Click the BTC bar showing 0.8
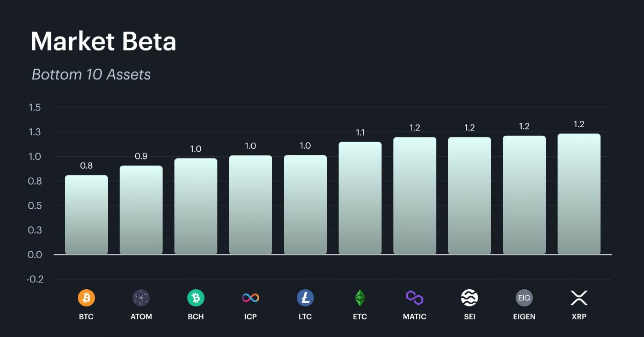This screenshot has width=644, height=337. pos(86,215)
